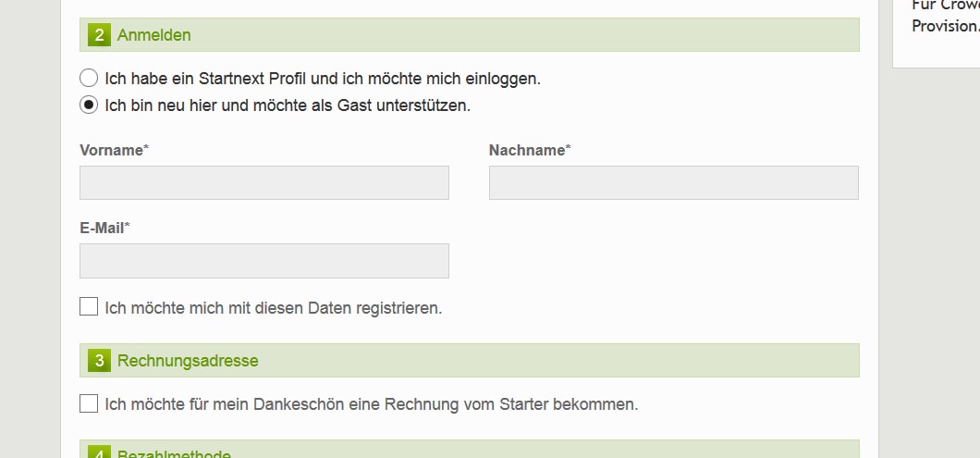Click the E-Mail field label
The width and height of the screenshot is (980, 458).
pyautogui.click(x=104, y=228)
